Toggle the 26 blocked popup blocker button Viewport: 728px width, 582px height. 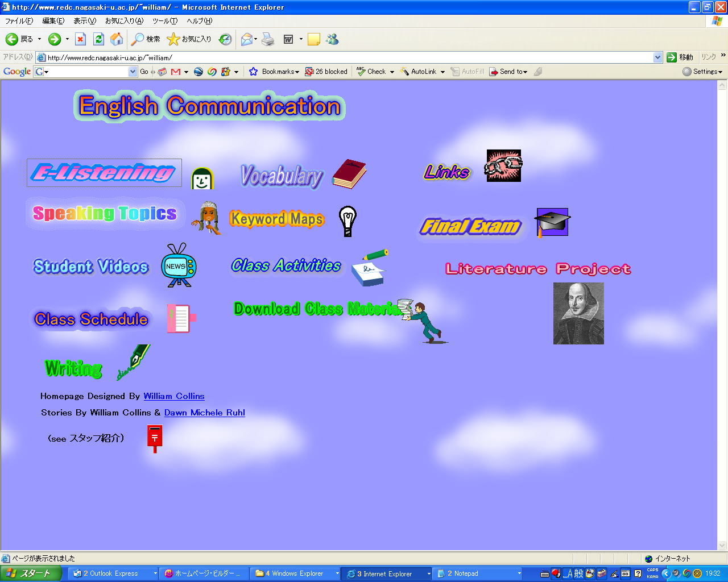pyautogui.click(x=326, y=72)
